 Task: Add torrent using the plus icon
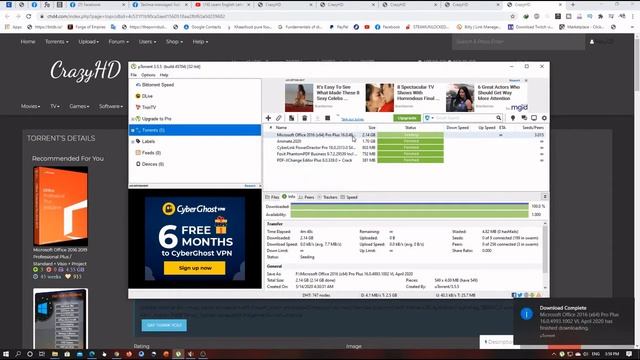[268, 118]
